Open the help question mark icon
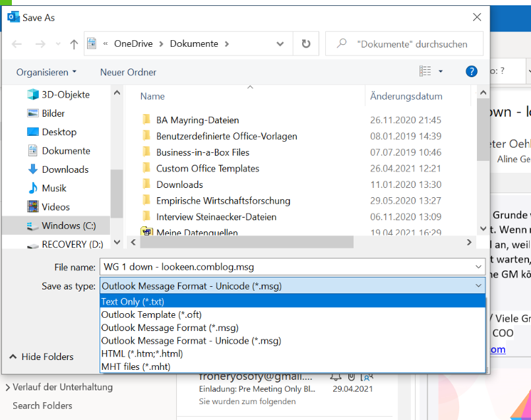Viewport: 531px width, 420px height. click(471, 71)
